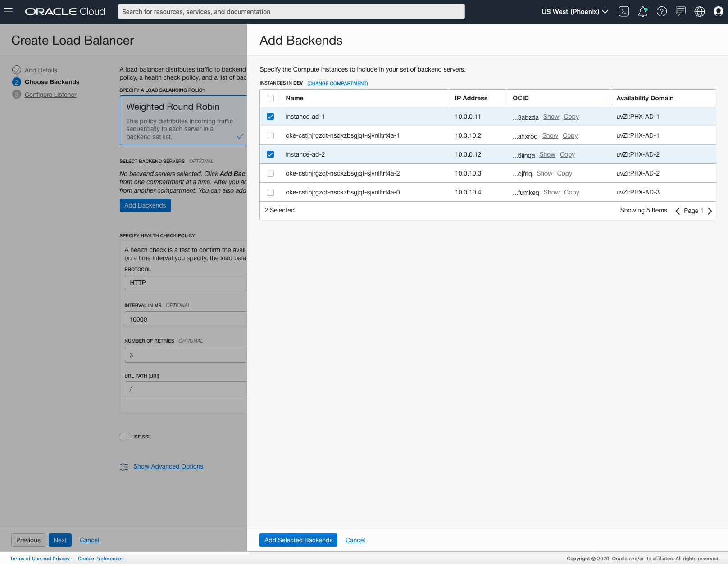The width and height of the screenshot is (728, 564).
Task: Go to next page arrow in table
Action: click(x=710, y=211)
